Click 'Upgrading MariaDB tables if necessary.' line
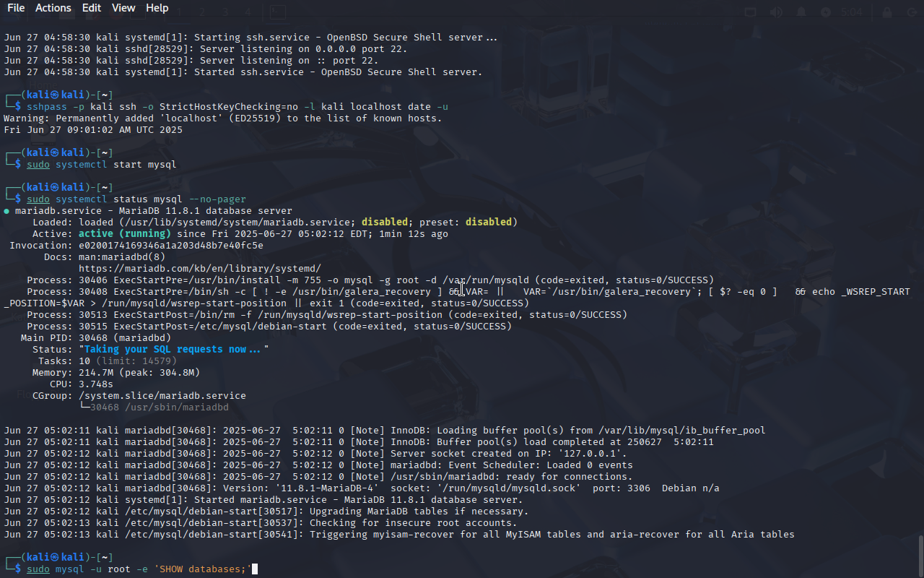The width and height of the screenshot is (924, 578). [266, 512]
